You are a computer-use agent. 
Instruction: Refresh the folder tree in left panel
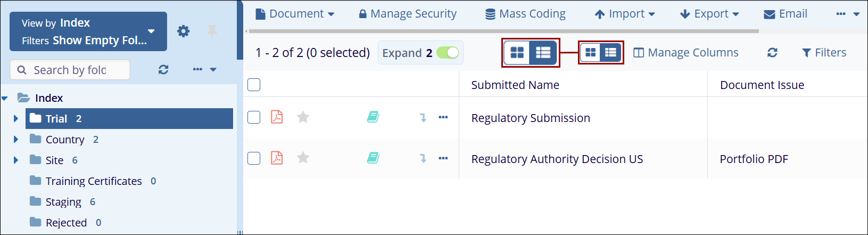163,70
